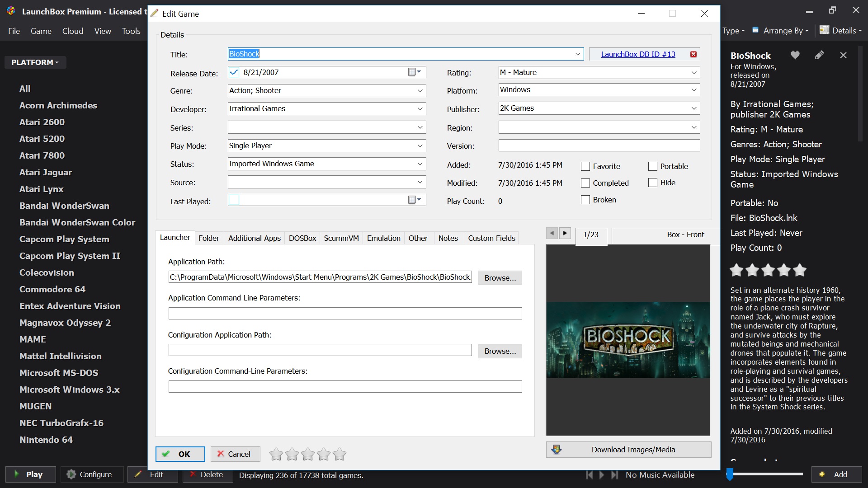The width and height of the screenshot is (868, 488).
Task: Click OK to save game edits
Action: [180, 454]
